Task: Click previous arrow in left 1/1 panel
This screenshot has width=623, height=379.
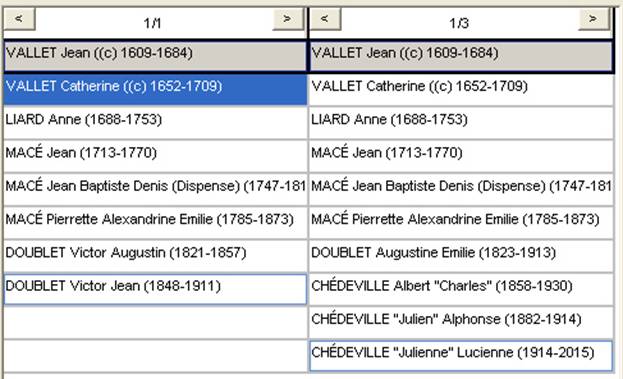Action: tap(19, 19)
